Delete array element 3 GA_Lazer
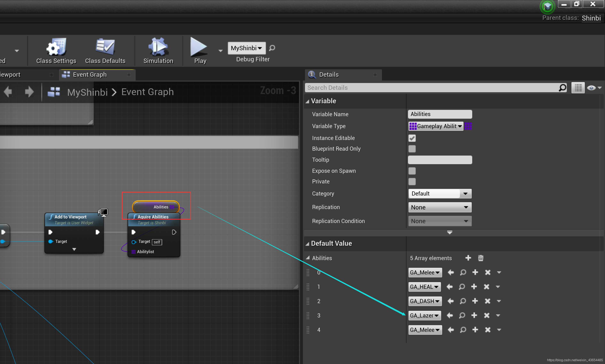 [486, 315]
